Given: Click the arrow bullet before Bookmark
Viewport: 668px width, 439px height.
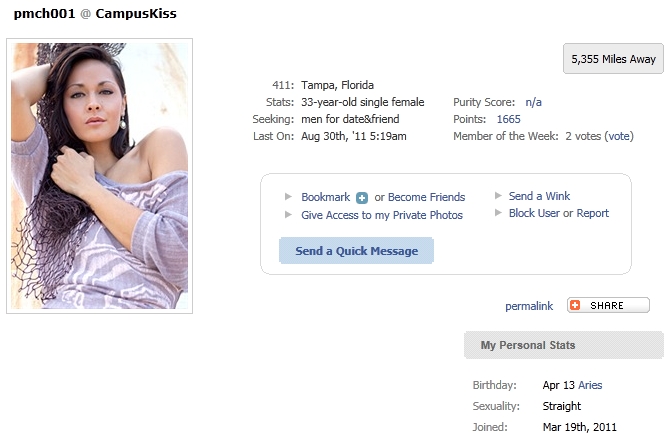Looking at the screenshot, I should point(288,197).
